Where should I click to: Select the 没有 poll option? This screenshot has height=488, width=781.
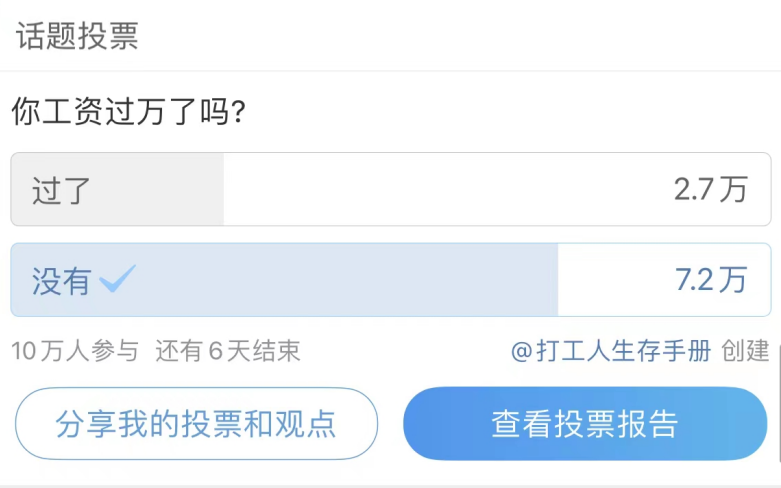391,280
